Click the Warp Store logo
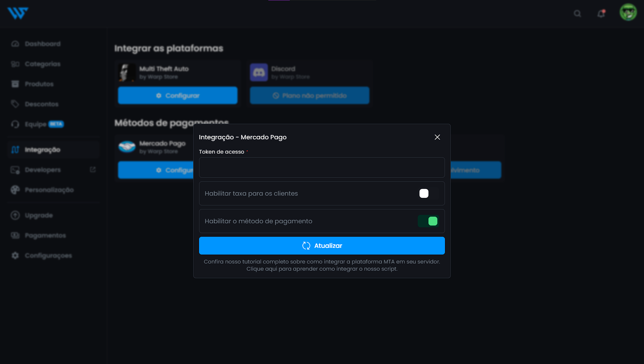This screenshot has width=644, height=364. pos(18,13)
